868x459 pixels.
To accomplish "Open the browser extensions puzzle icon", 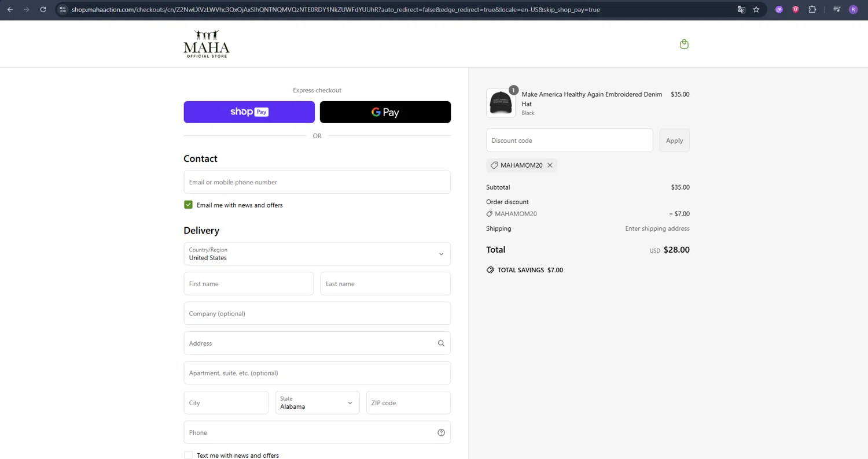I will [x=812, y=9].
